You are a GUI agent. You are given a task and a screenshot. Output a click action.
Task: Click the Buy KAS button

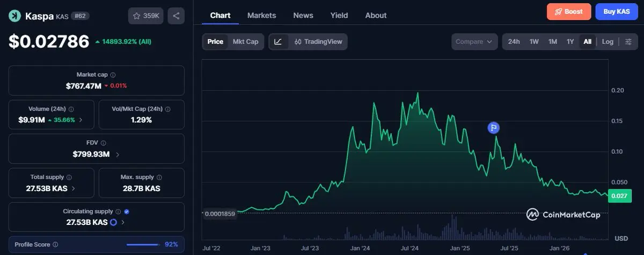coord(617,11)
